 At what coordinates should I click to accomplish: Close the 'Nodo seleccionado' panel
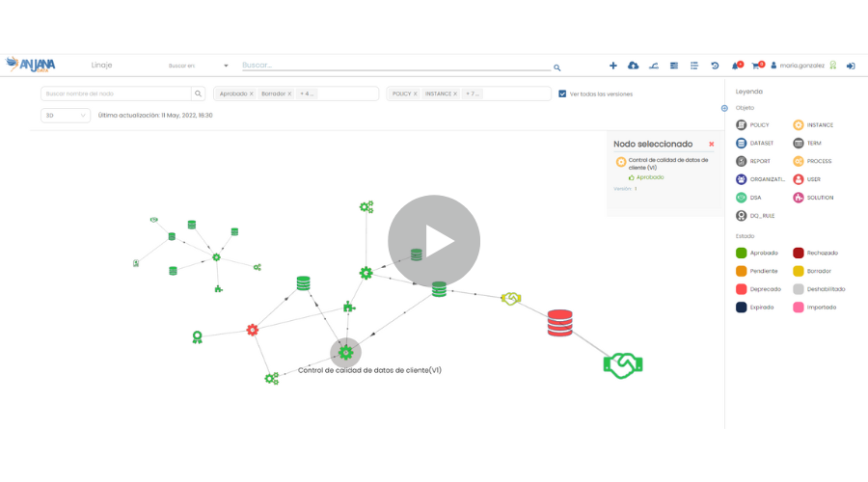(712, 144)
